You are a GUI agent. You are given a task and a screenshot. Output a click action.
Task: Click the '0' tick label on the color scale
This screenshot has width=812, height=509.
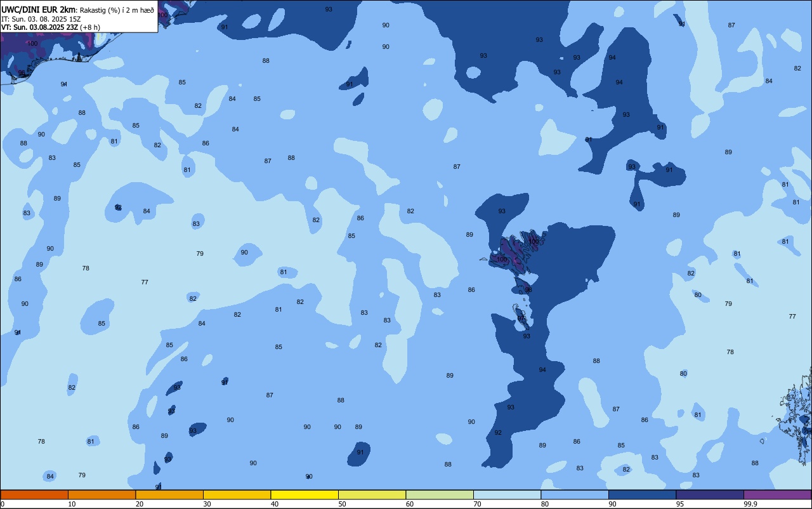tap(3, 504)
